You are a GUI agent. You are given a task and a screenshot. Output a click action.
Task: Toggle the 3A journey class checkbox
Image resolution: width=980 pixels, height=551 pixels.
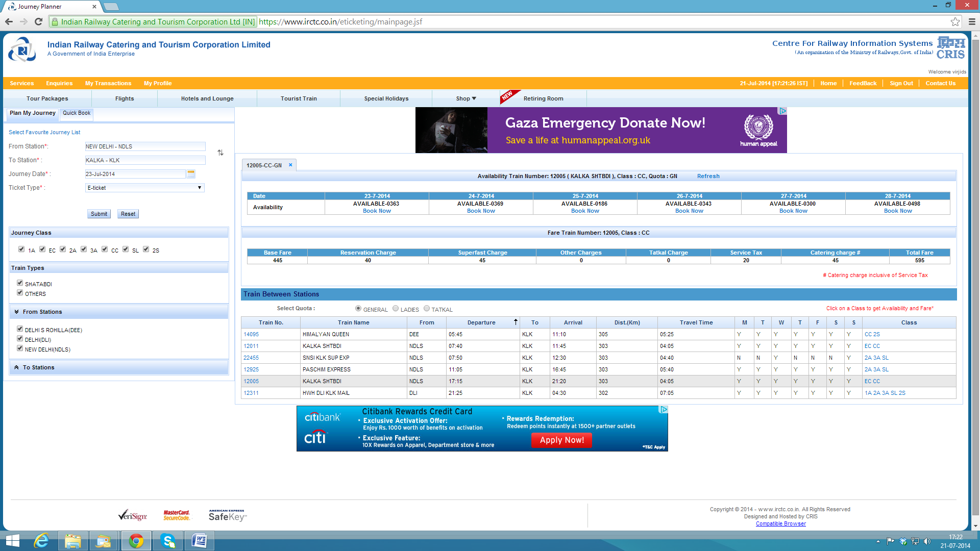click(x=84, y=249)
